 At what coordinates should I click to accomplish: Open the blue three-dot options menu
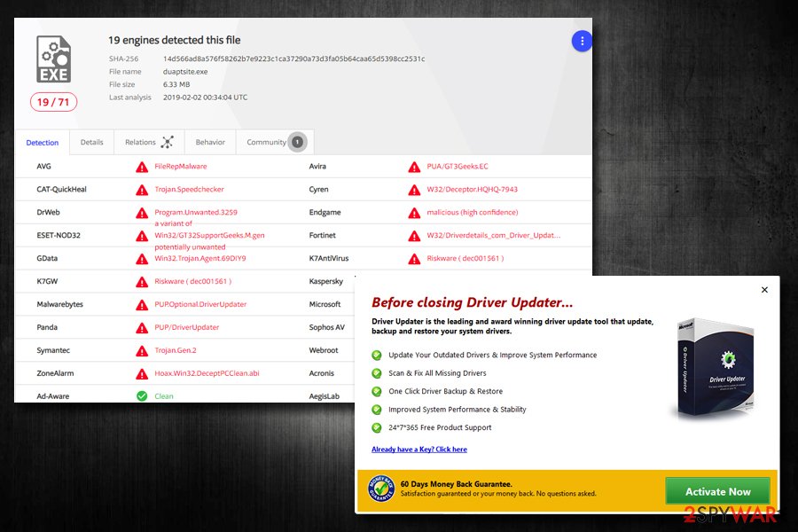[582, 42]
